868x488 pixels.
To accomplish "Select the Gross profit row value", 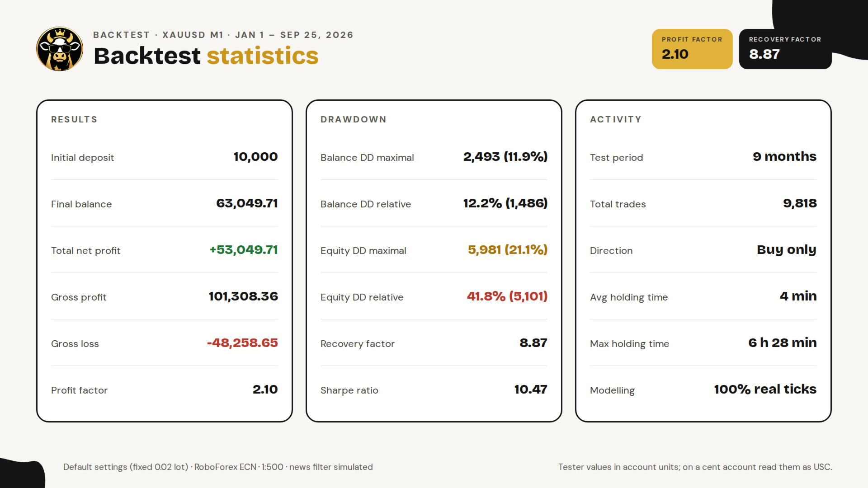I will [243, 296].
